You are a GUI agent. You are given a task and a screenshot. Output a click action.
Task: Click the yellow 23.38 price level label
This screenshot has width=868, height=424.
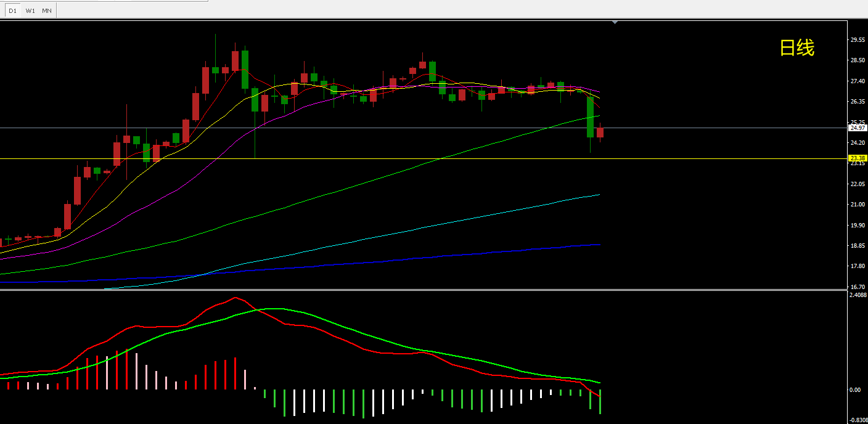(858, 158)
